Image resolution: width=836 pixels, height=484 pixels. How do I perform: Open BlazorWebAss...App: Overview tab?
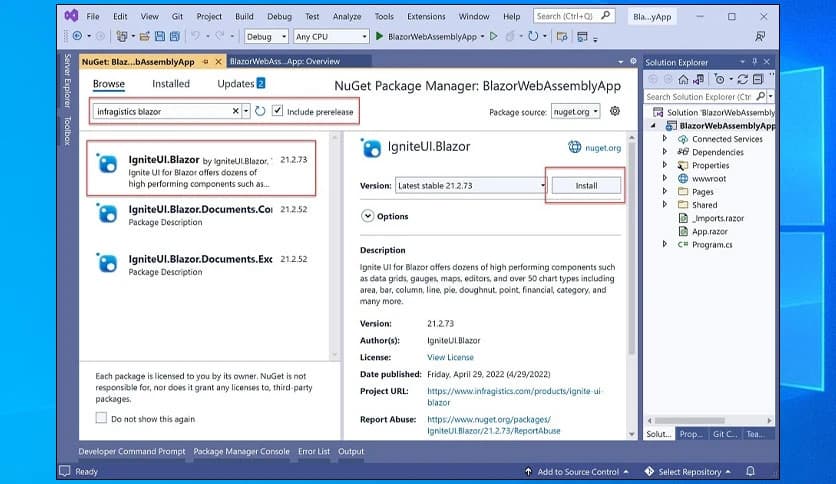click(x=285, y=61)
